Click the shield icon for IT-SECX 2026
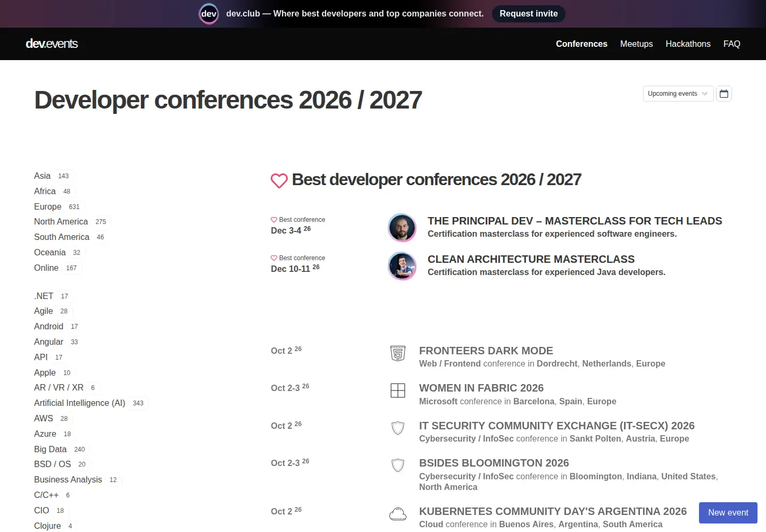This screenshot has width=766, height=532. point(398,428)
